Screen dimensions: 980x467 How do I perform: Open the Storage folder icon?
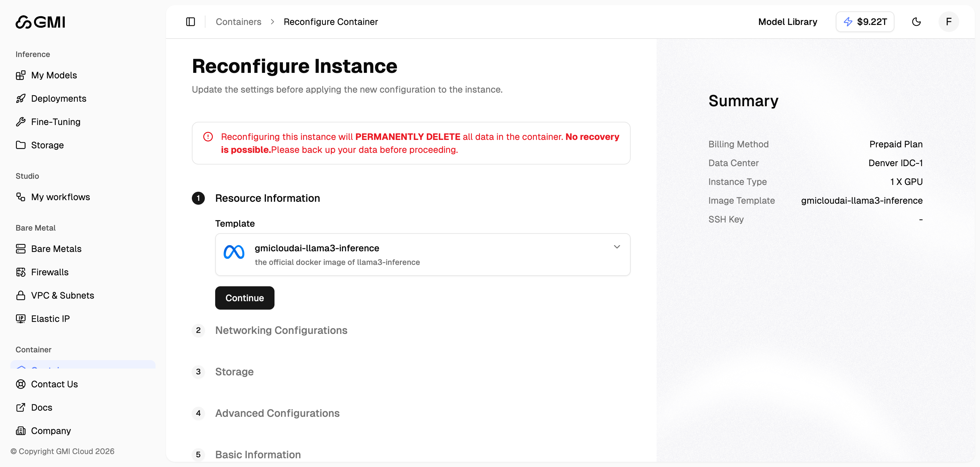[21, 145]
